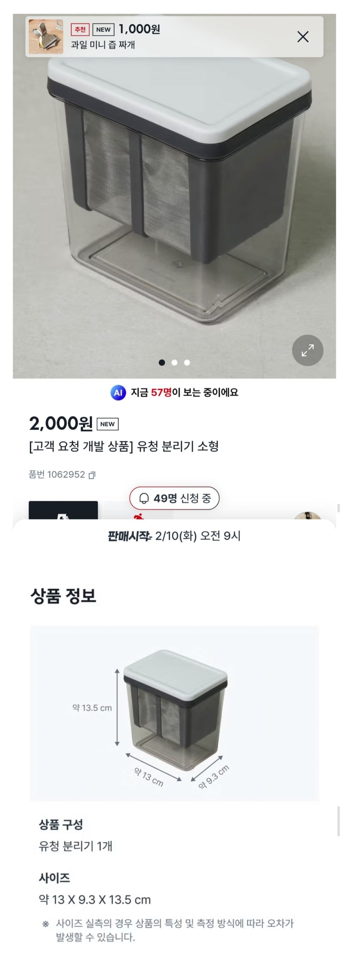Tap the dark lightning delivery tile
Viewport: 349px width, 980px height.
[x=63, y=510]
